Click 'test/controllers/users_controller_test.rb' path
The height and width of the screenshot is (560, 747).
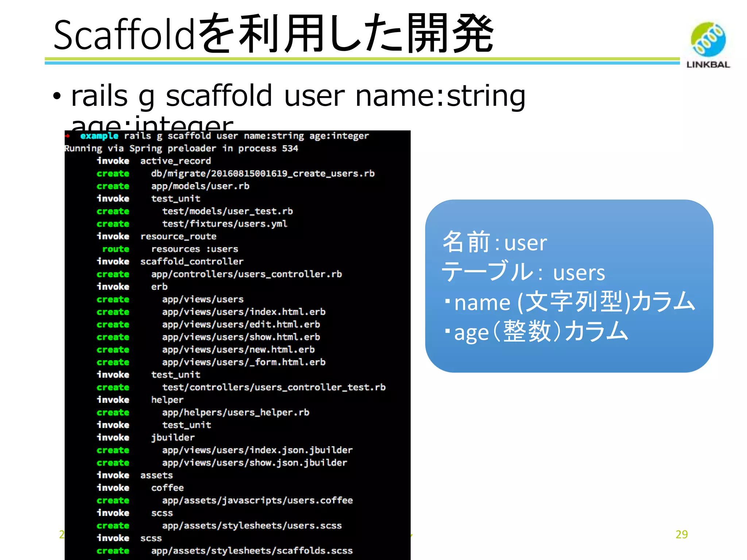click(x=274, y=388)
